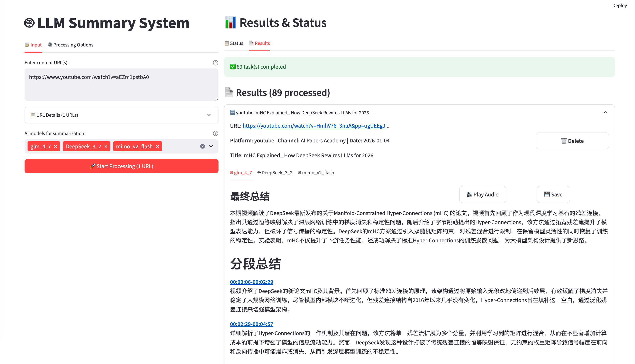Expand URL Details (1 URLs) section
635x364 pixels.
[121, 115]
